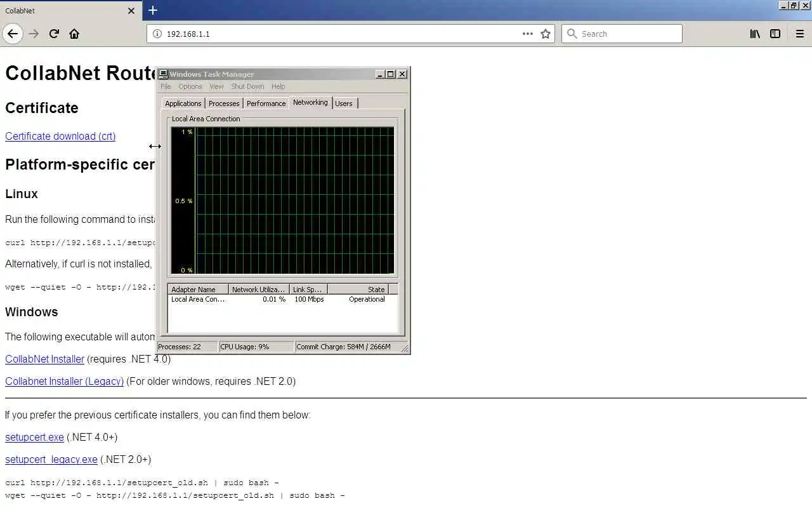
Task: Download setupcert_legacy.exe link
Action: tap(51, 459)
